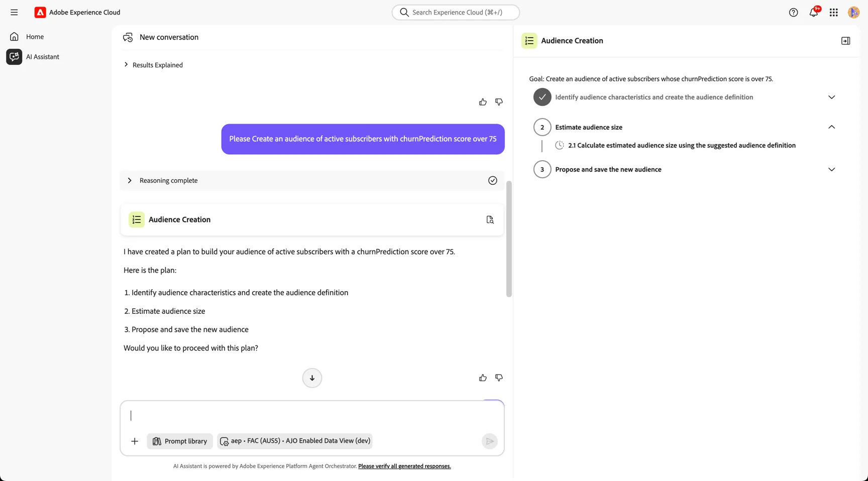This screenshot has width=868, height=481.
Task: Focus the Search Experience Cloud field
Action: tap(456, 12)
